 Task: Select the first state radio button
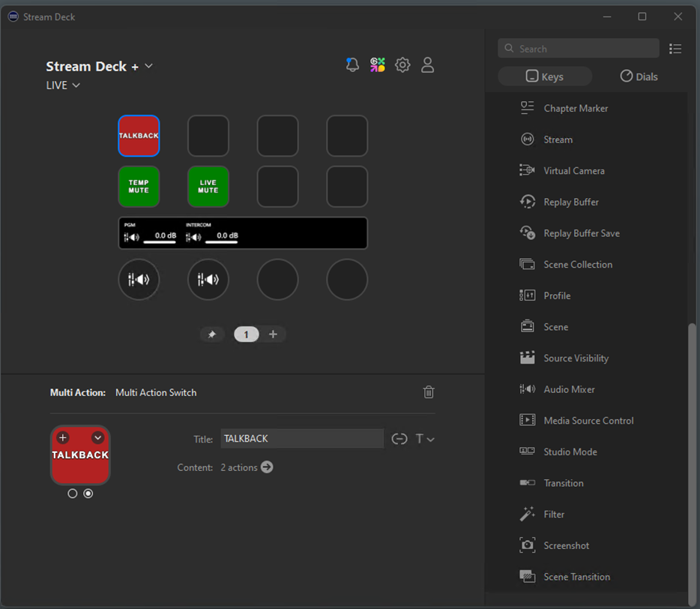73,493
